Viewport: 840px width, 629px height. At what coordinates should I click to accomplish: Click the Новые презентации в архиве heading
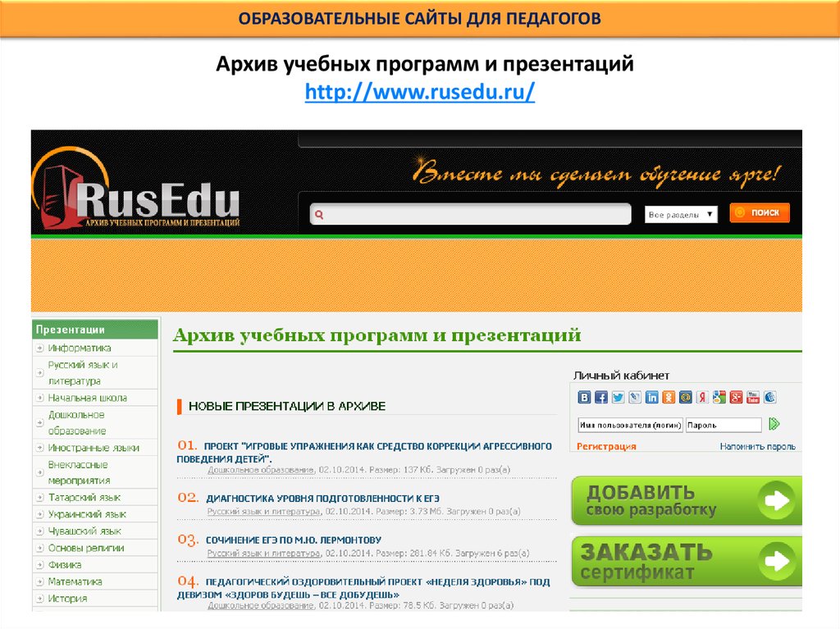pos(287,406)
